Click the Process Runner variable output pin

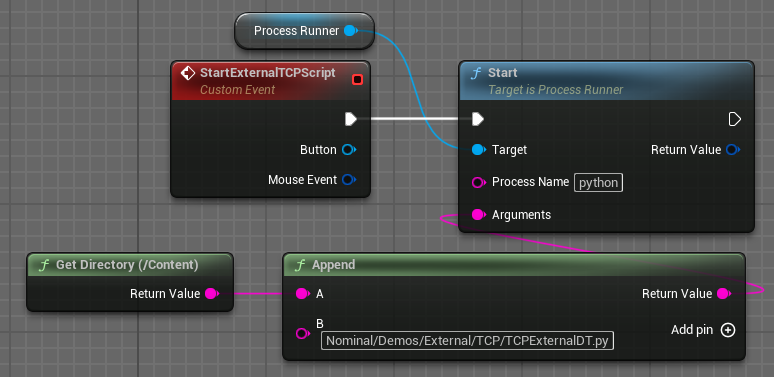point(350,31)
